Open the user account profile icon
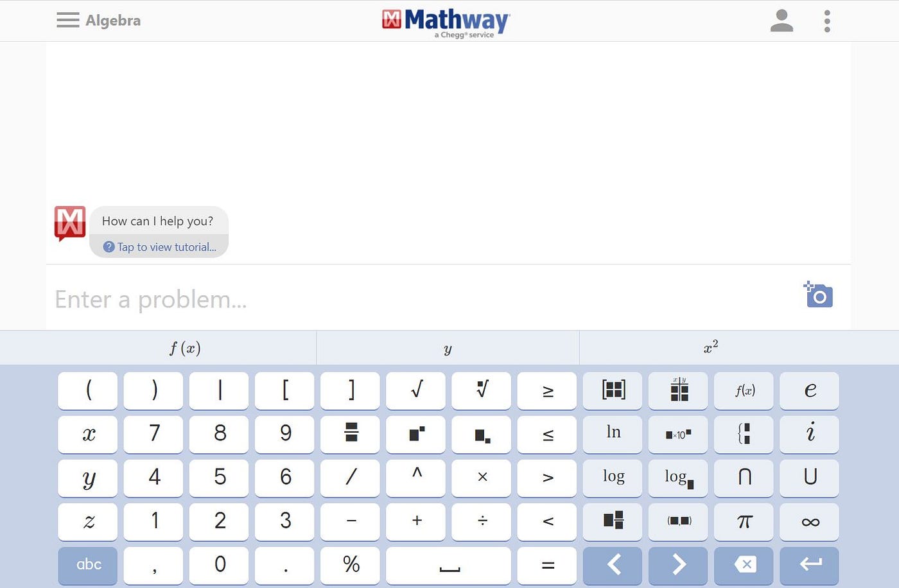This screenshot has width=899, height=588. click(x=781, y=21)
